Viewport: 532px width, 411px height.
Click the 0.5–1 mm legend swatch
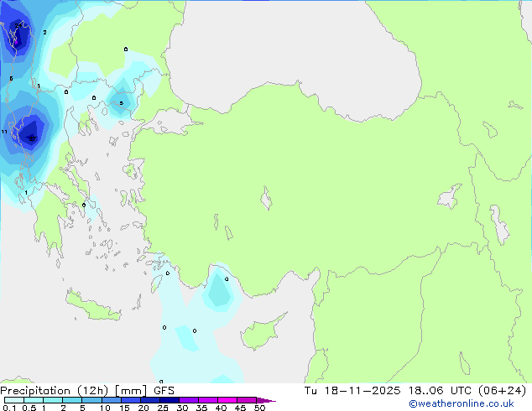(x=34, y=400)
